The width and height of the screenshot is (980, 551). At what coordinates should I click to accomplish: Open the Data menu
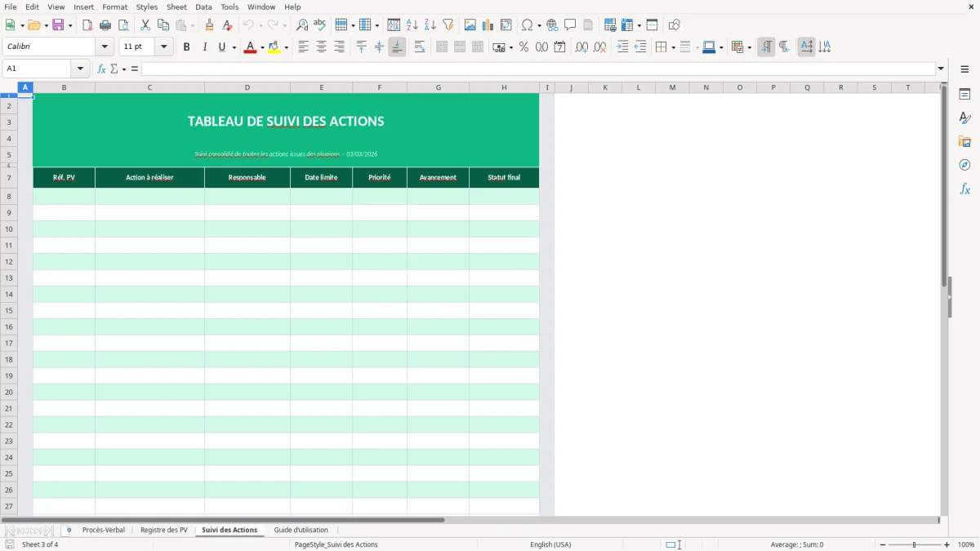point(203,7)
